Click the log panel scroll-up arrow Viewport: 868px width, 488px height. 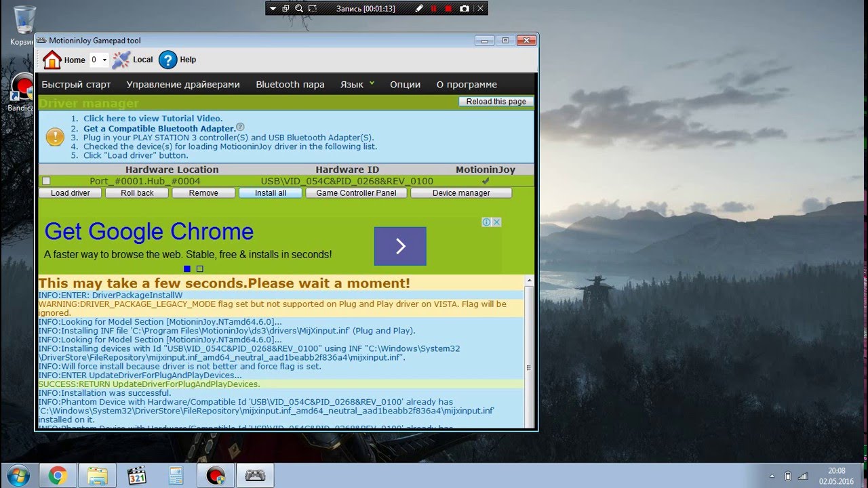pos(530,281)
